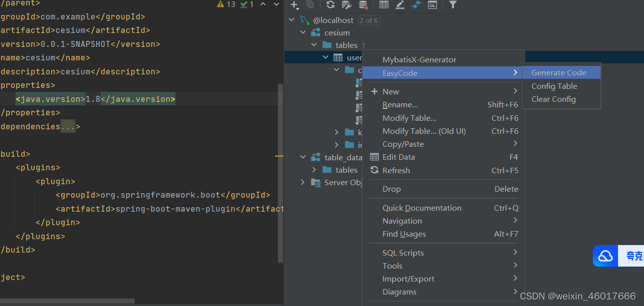
Task: Click the Quark cloud floating icon
Action: (605, 256)
